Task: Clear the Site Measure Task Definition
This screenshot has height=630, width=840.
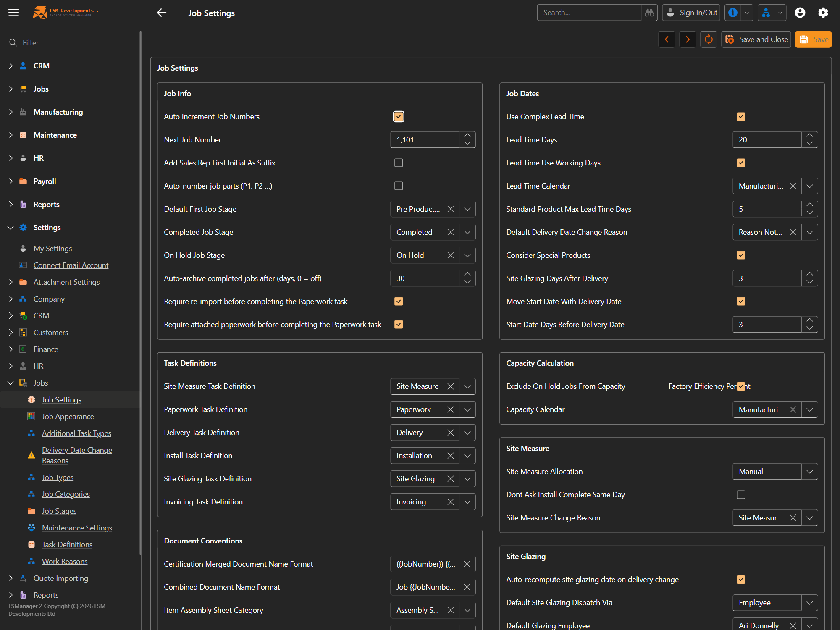Action: (x=450, y=386)
